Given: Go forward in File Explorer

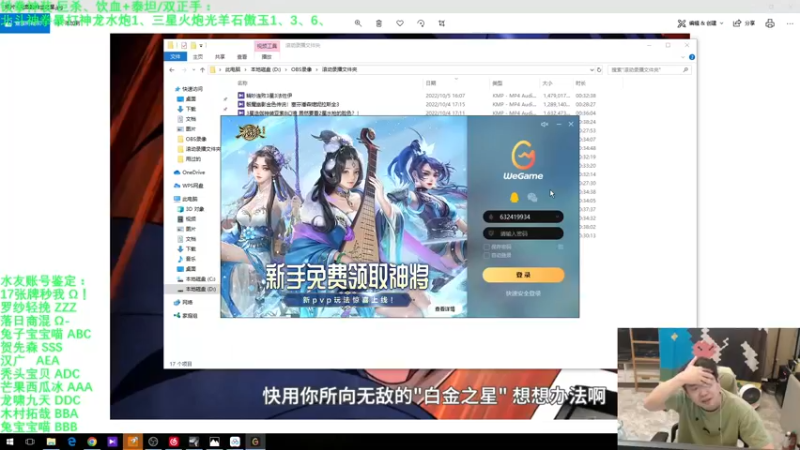Looking at the screenshot, I should tap(184, 69).
